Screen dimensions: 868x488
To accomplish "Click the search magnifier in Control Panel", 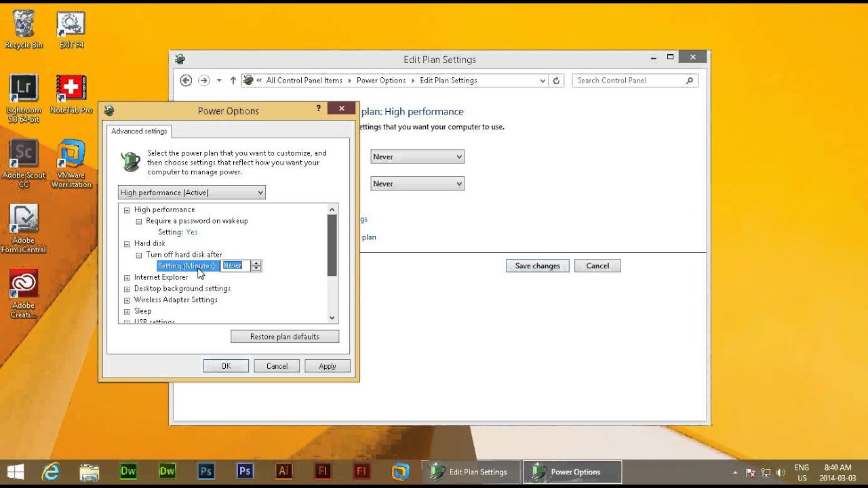I will click(690, 80).
